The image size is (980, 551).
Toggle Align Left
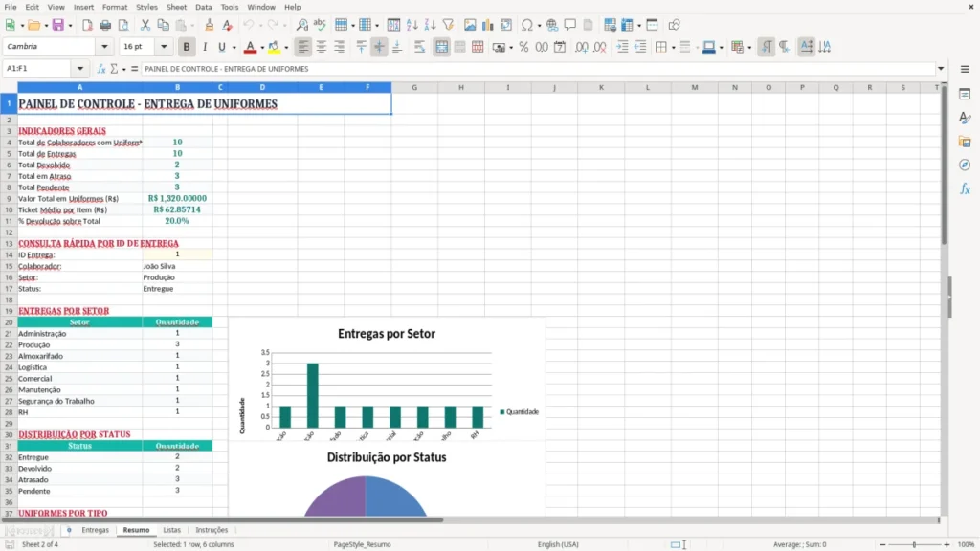pos(303,47)
